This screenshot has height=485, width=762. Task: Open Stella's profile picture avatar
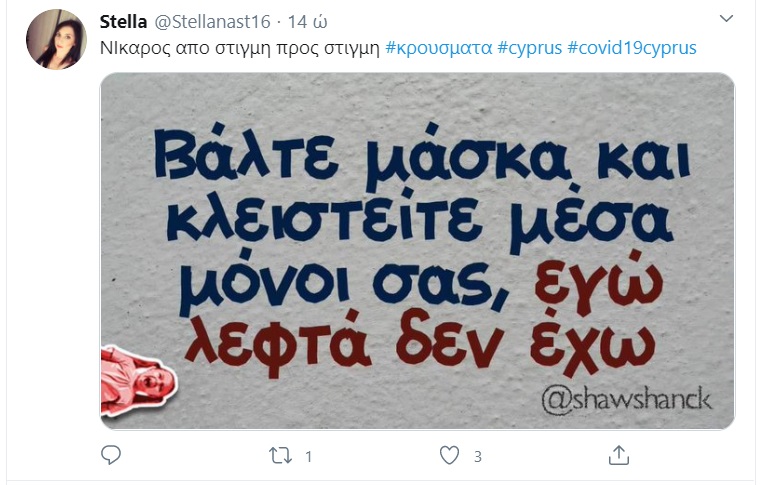(x=56, y=39)
